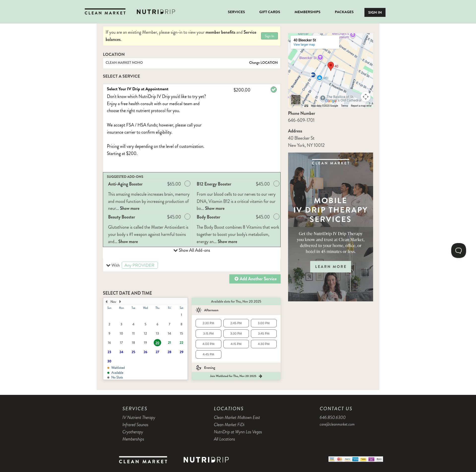This screenshot has height=472, width=476.
Task: Click the Bleecker St subway marker
Action: pyautogui.click(x=320, y=58)
